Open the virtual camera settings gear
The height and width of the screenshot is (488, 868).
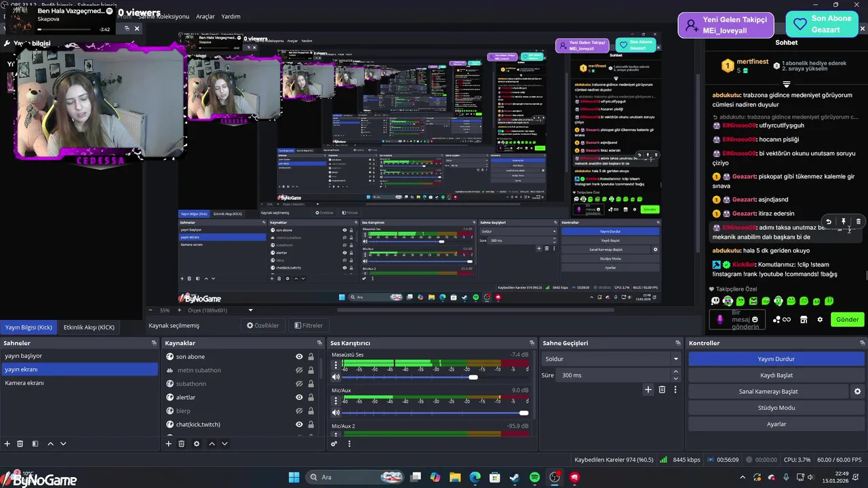click(x=857, y=392)
